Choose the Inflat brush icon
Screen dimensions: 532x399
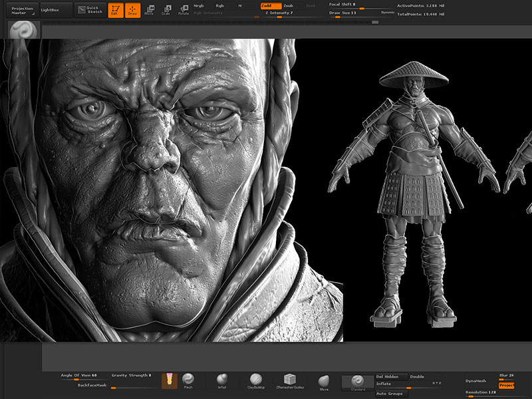click(222, 380)
